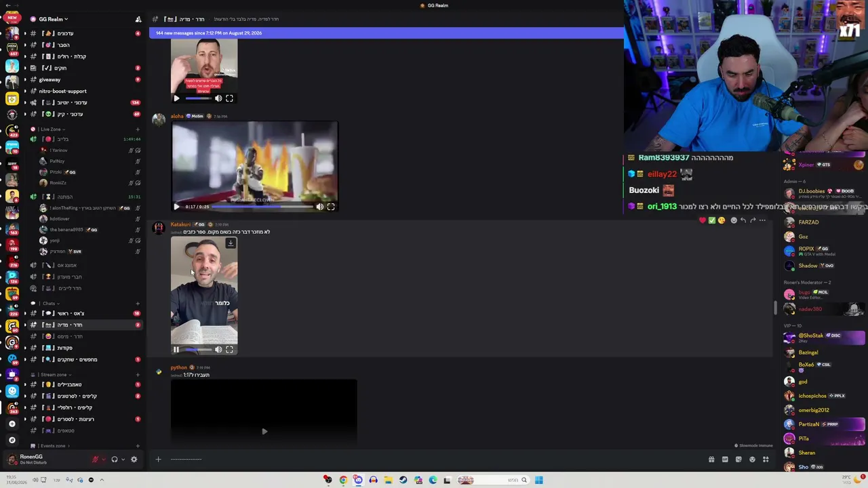Open Steam from the taskbar
Screen dimensions: 868x488
click(x=403, y=480)
